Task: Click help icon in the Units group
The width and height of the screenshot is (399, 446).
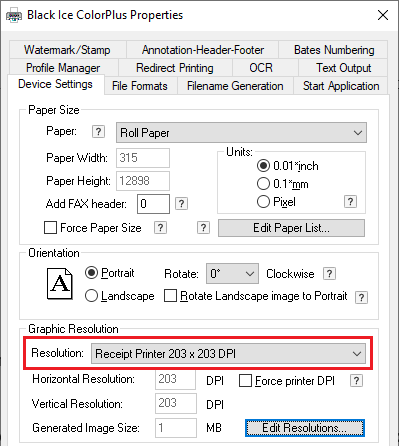Action: (350, 202)
